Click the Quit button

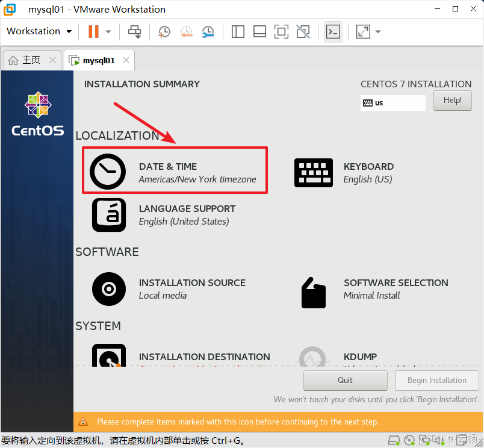345,380
